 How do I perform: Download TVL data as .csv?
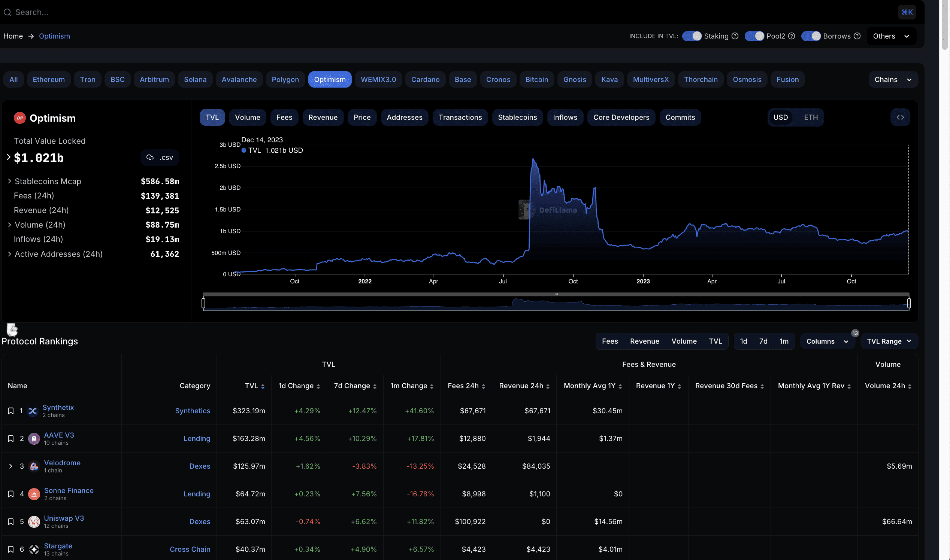tap(160, 158)
